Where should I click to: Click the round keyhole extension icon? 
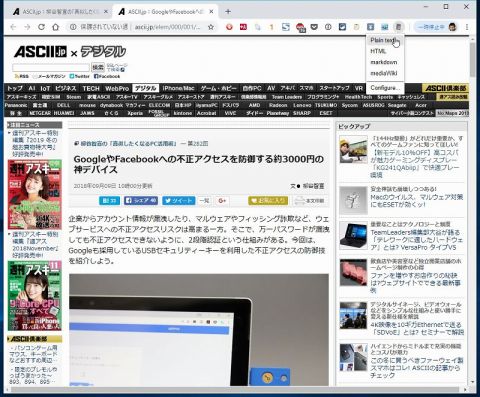(x=328, y=27)
